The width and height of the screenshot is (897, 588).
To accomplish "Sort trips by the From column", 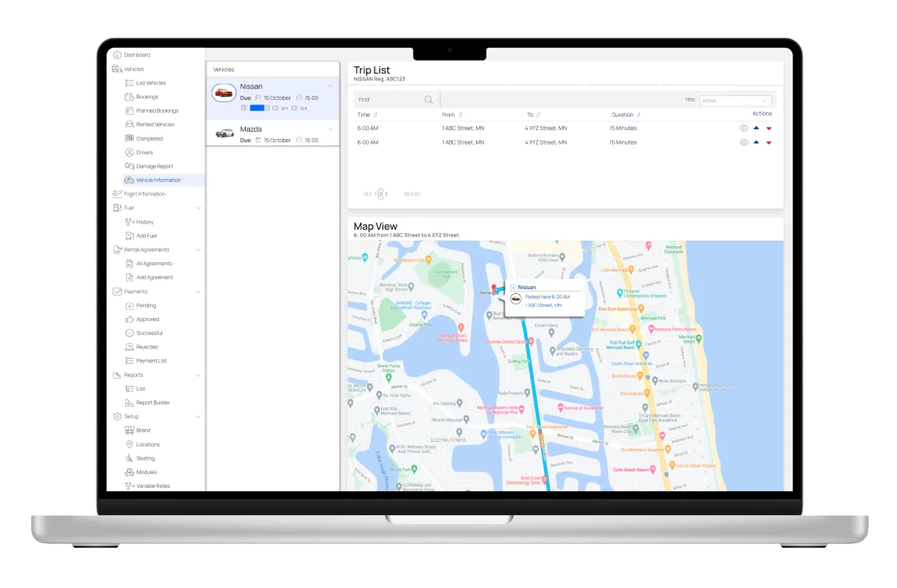I will click(460, 115).
